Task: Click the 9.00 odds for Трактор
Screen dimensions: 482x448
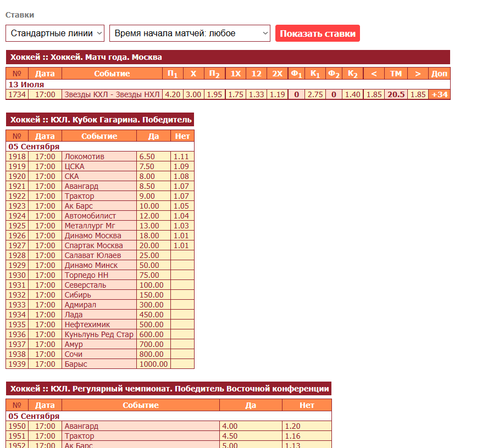Action: 153,196
